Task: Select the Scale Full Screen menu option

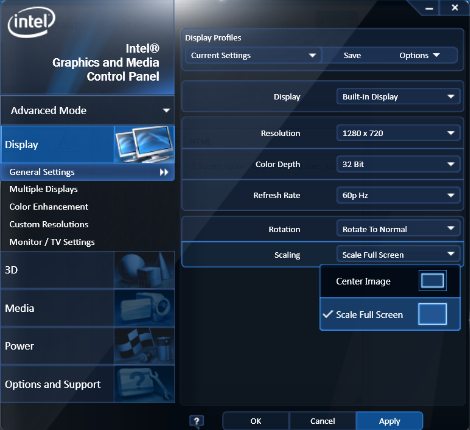Action: tap(390, 314)
